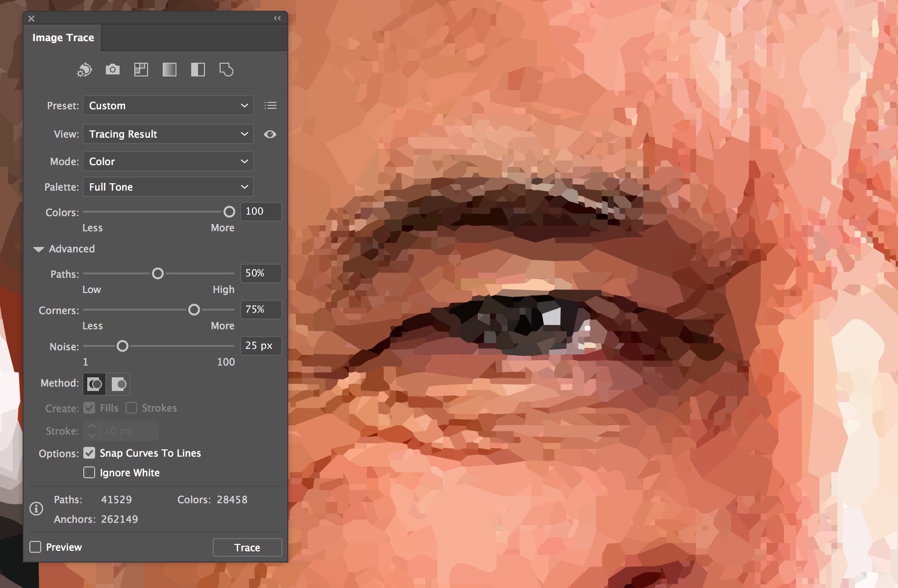Click the Colors value field showing 100
Image resolution: width=898 pixels, height=588 pixels.
(261, 211)
